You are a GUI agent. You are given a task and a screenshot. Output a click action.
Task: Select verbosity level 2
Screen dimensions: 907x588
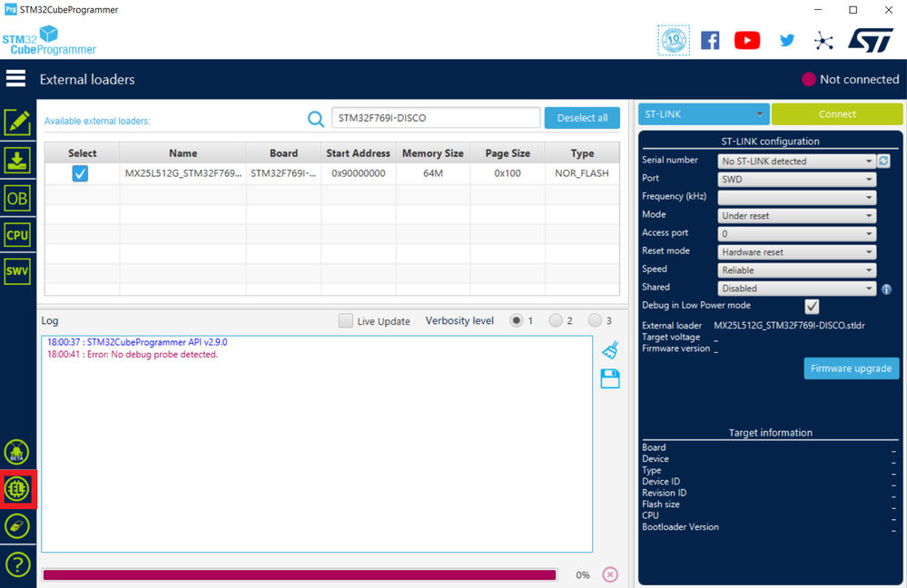click(x=556, y=320)
